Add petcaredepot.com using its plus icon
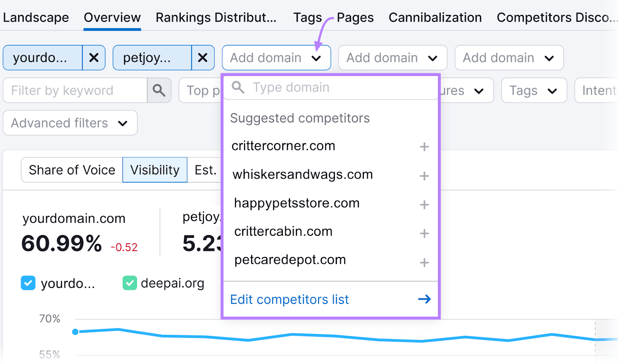The height and width of the screenshot is (364, 618). point(424,262)
